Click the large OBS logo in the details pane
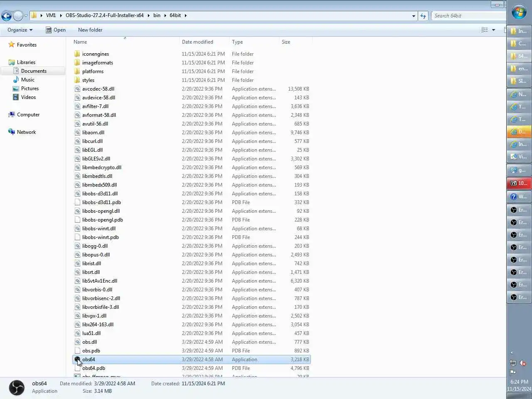The height and width of the screenshot is (399, 532). coord(17,388)
